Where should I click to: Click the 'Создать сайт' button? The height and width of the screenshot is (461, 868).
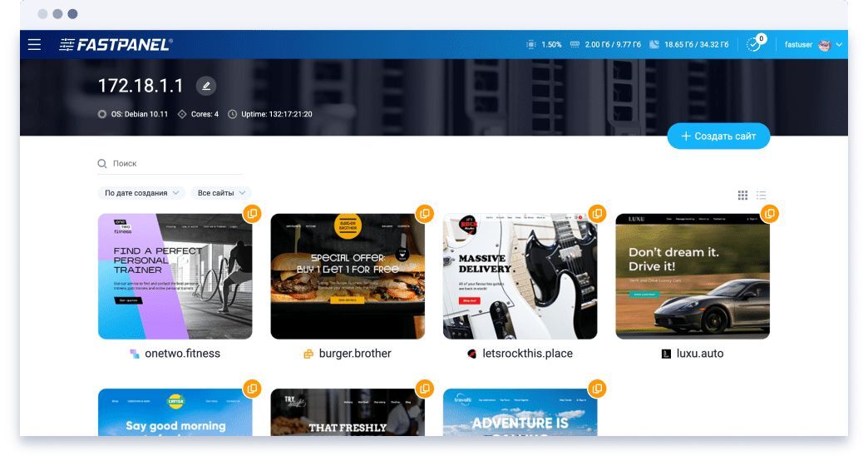[x=718, y=136]
